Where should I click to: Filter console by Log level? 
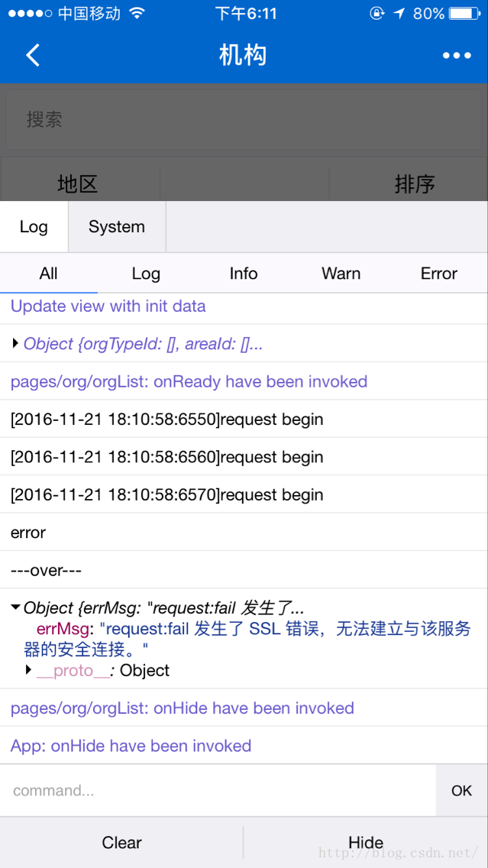[146, 274]
